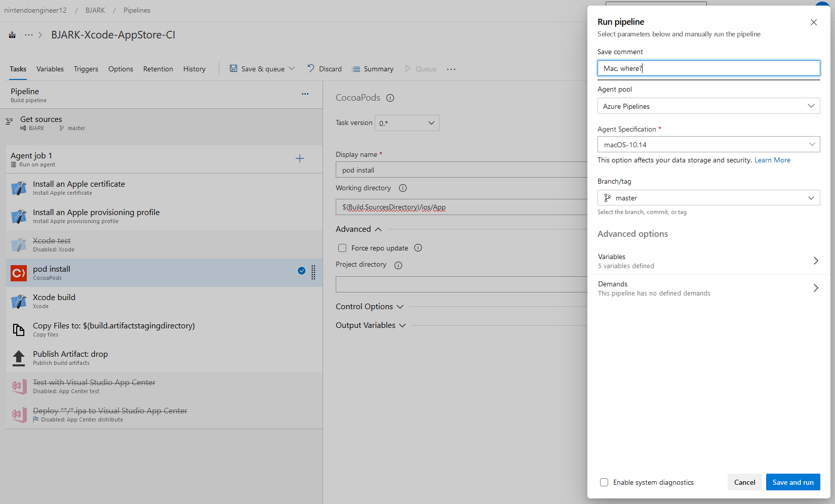Open Pipeline section more options ellipsis

coord(305,94)
